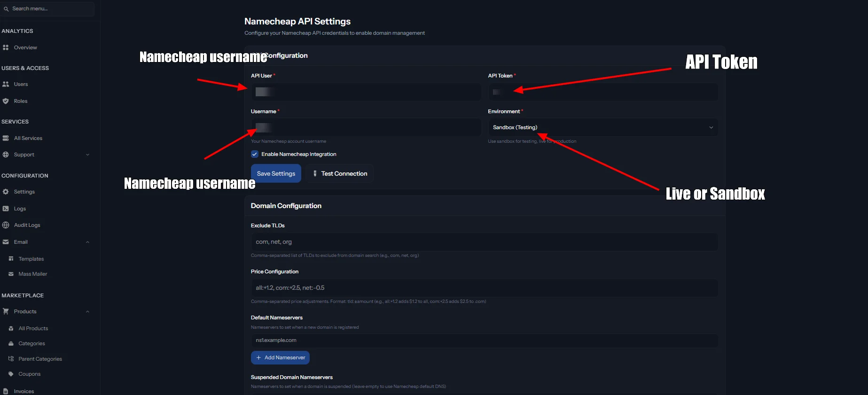Click the Roles shield icon

[x=6, y=101]
